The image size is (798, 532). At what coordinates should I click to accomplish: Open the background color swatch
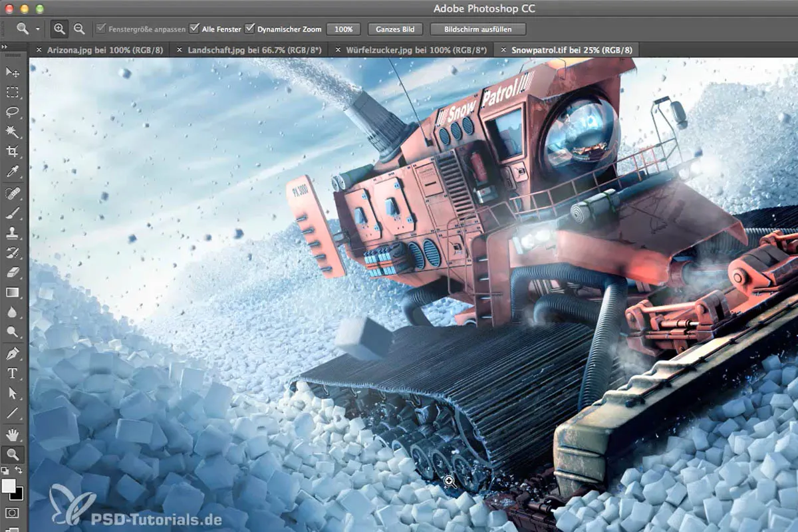(x=19, y=495)
